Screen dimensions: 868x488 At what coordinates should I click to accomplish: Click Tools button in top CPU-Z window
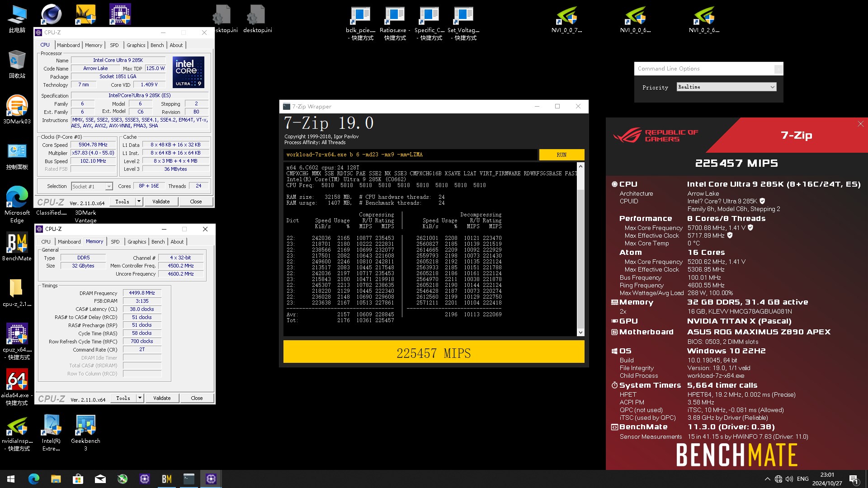point(122,202)
